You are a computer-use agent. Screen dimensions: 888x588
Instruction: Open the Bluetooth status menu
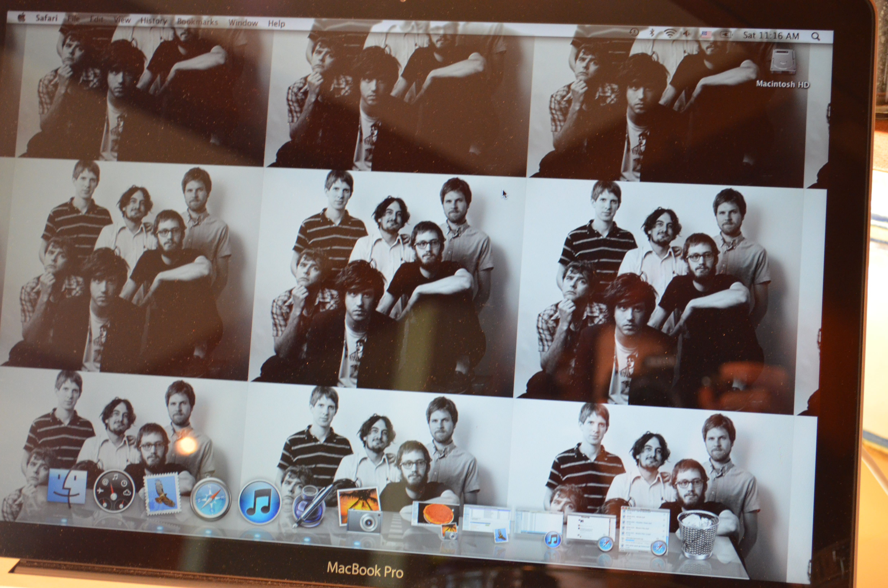[652, 33]
